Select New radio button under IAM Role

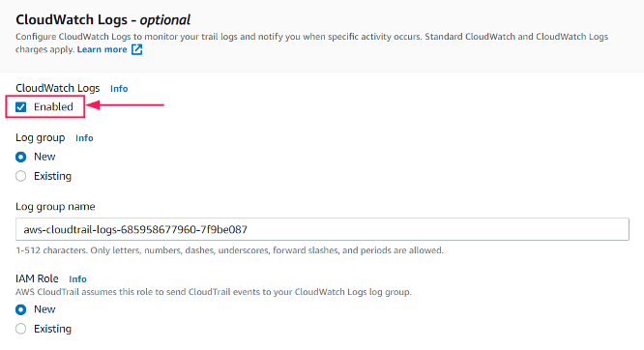pyautogui.click(x=21, y=309)
